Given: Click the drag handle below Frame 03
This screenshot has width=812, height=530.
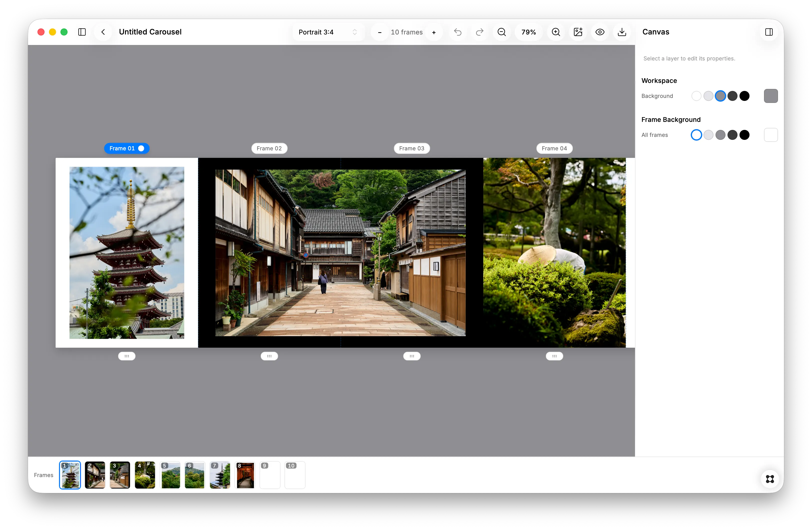Looking at the screenshot, I should click(412, 356).
